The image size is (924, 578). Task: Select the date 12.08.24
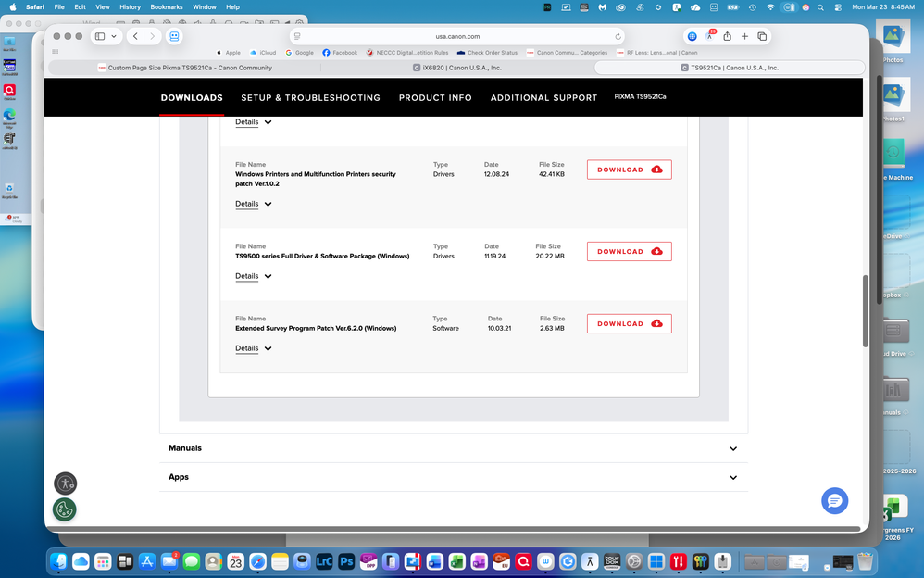coord(497,174)
